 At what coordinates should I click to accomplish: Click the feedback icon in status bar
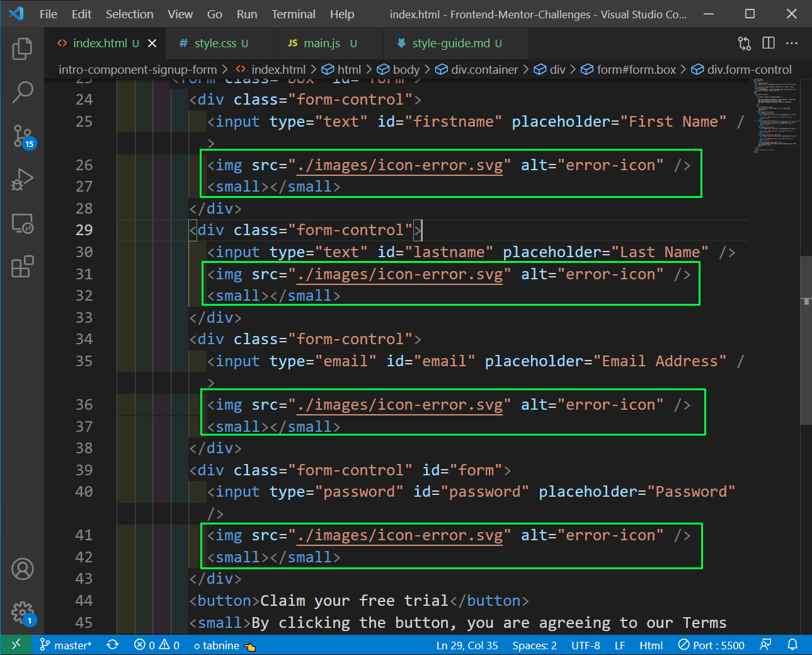point(765,645)
